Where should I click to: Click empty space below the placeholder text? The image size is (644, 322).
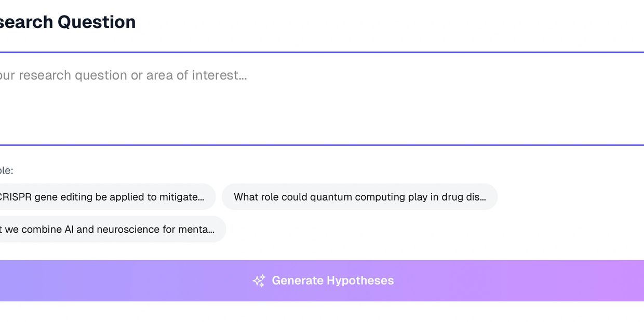coord(208,117)
